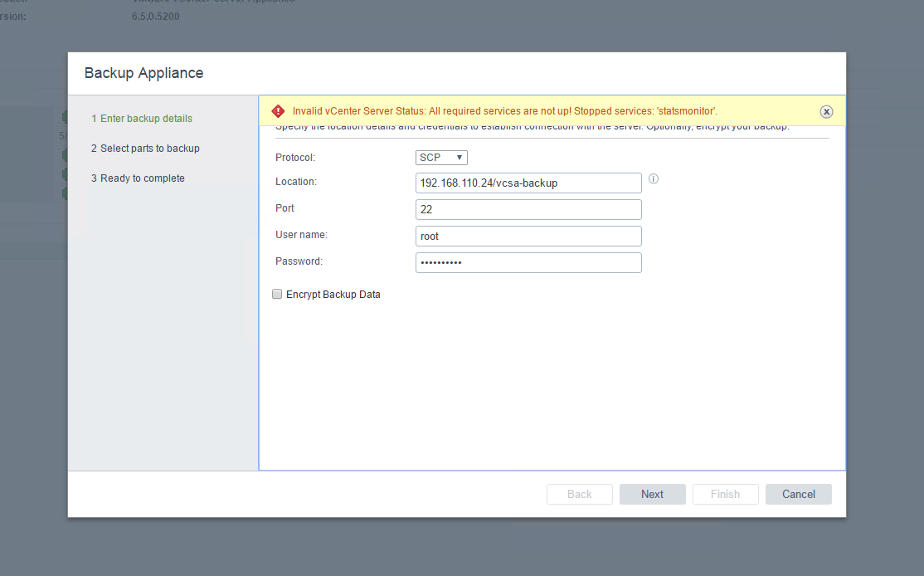
Task: Click the Port label
Action: (x=284, y=208)
